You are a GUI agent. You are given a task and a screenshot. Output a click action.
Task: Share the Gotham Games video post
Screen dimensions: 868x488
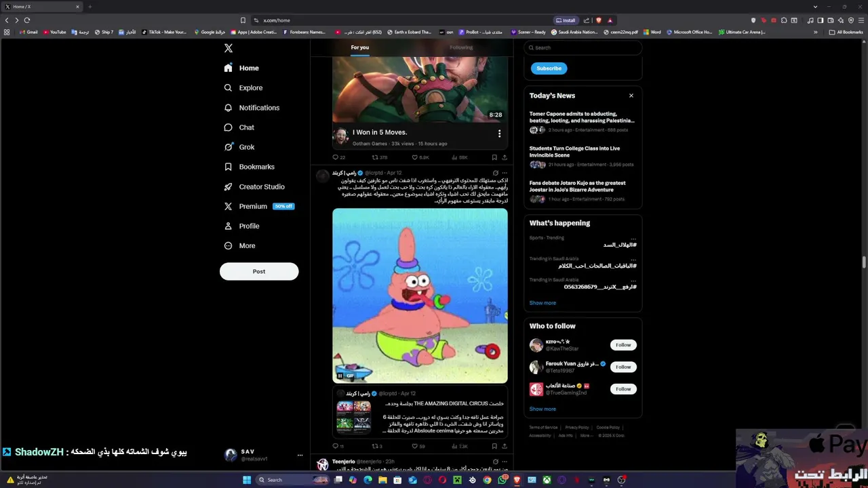(504, 157)
